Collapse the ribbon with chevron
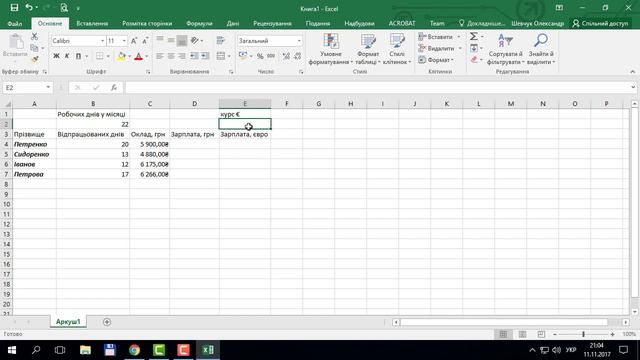The image size is (640, 360). (x=633, y=71)
